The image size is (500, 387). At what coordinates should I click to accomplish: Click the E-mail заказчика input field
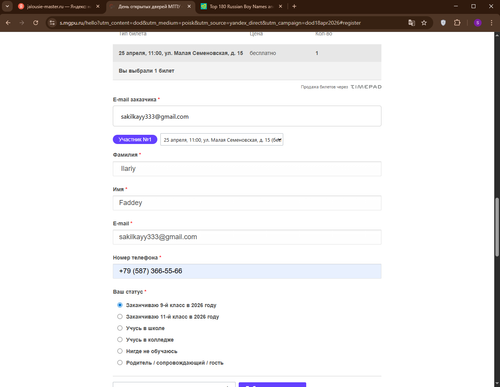click(x=247, y=116)
